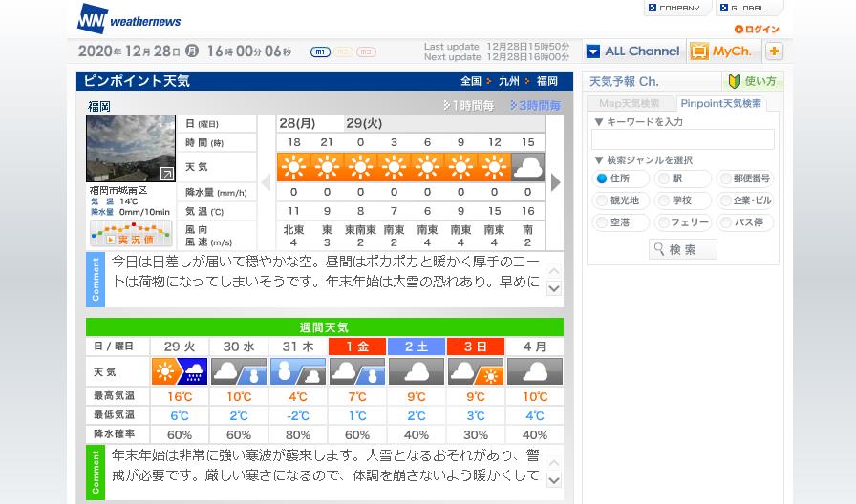This screenshot has height=504, width=856.
Task: Switch to 1時間毎 hourly view
Action: pyautogui.click(x=468, y=105)
